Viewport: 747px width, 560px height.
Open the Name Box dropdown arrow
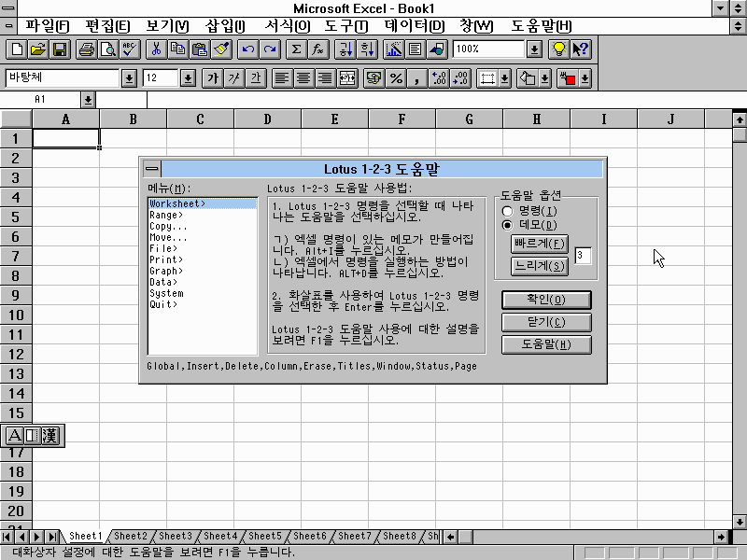[x=88, y=100]
